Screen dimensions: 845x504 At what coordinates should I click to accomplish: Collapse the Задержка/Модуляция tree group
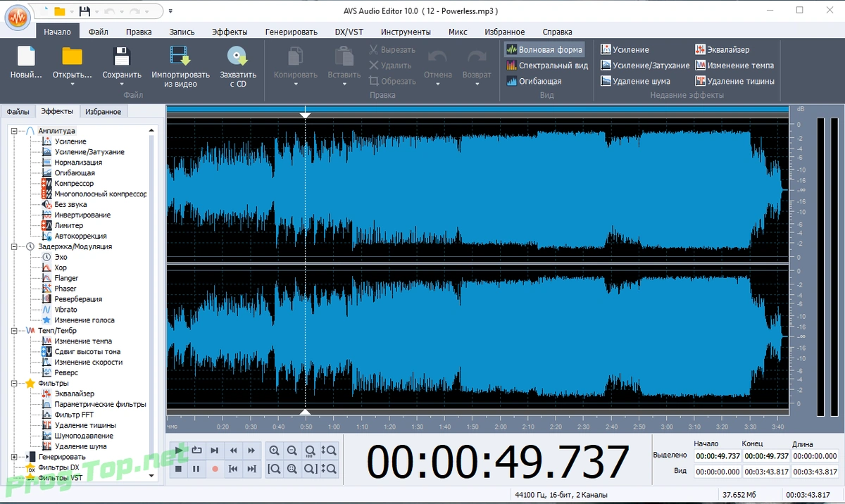14,246
